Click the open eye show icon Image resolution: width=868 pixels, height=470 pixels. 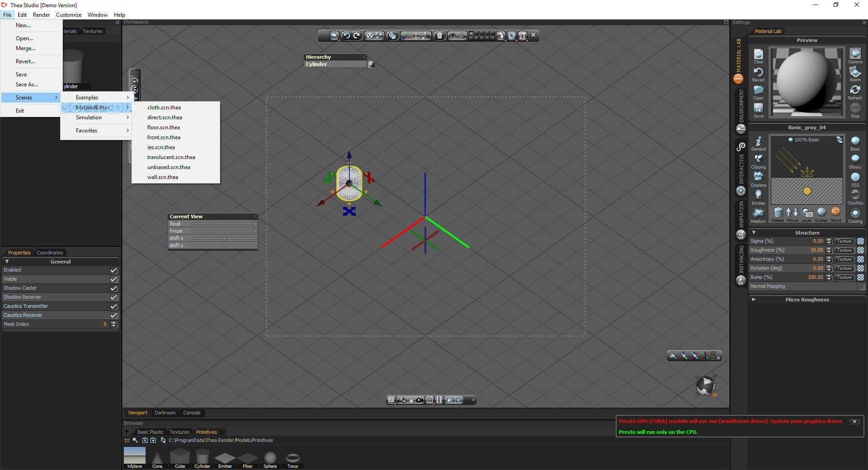[x=453, y=36]
